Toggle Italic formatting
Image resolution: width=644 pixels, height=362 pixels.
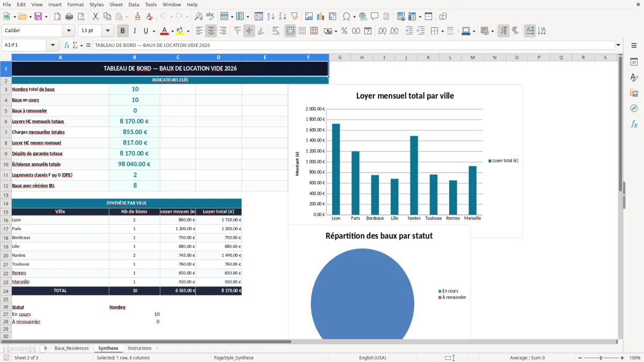coord(135,31)
